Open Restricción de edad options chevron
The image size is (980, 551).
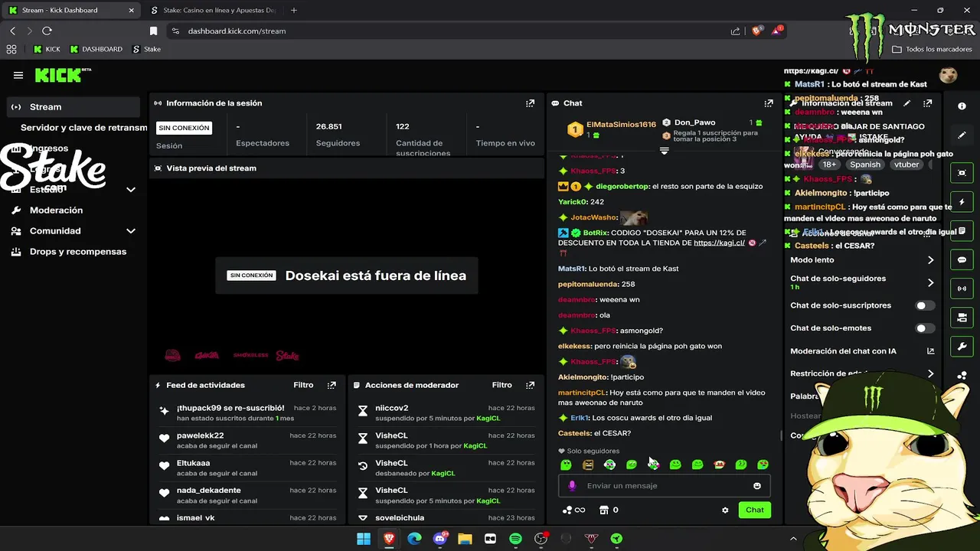pos(930,373)
